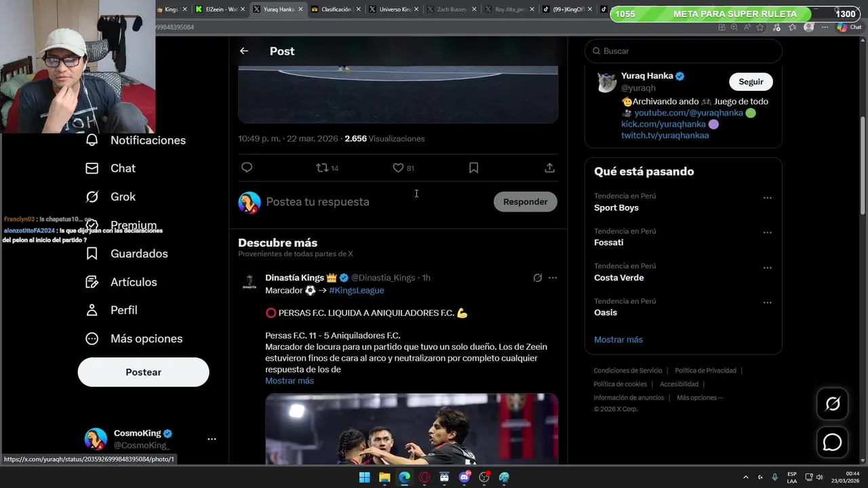Go to Perfil page
868x488 pixels.
(112, 310)
